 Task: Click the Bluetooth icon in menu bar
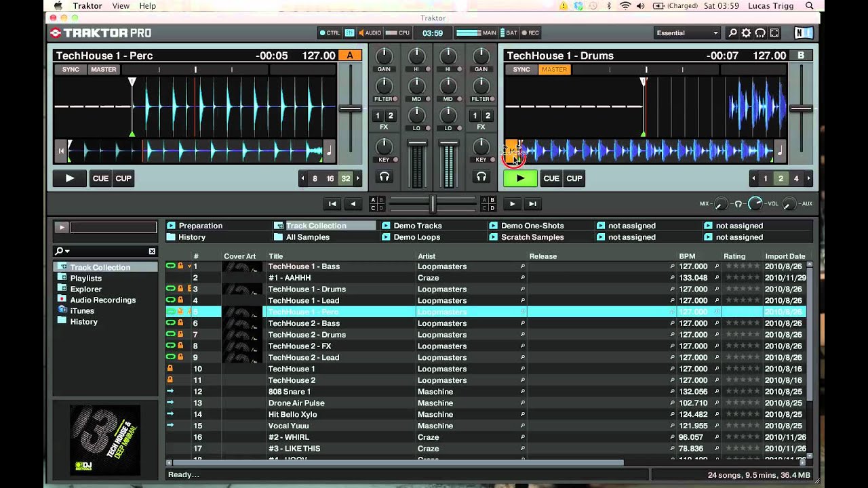coord(609,5)
